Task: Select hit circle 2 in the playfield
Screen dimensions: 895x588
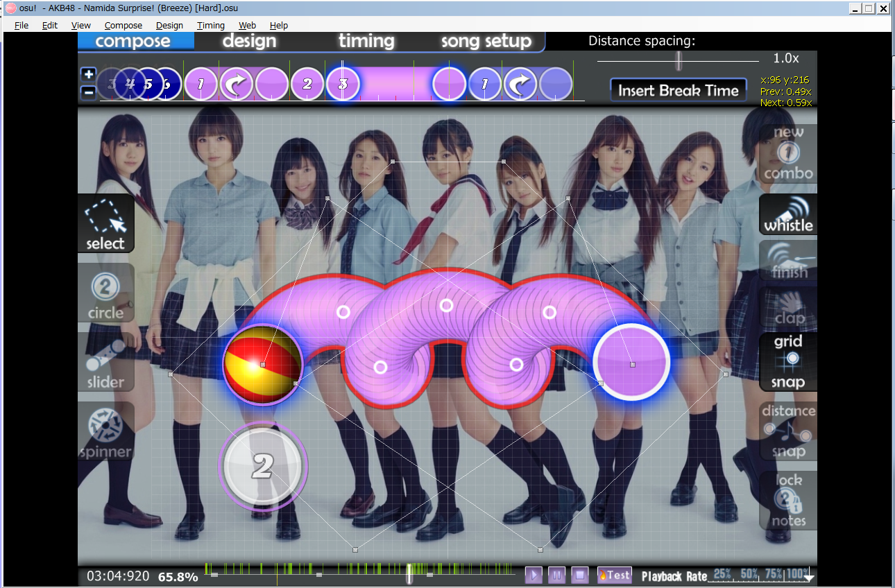Action: click(x=263, y=467)
